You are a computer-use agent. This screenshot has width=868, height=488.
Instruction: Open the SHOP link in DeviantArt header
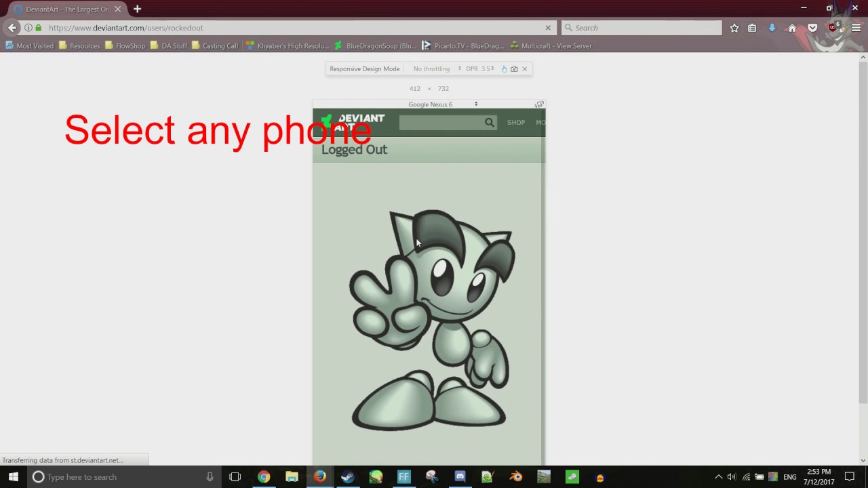point(516,123)
